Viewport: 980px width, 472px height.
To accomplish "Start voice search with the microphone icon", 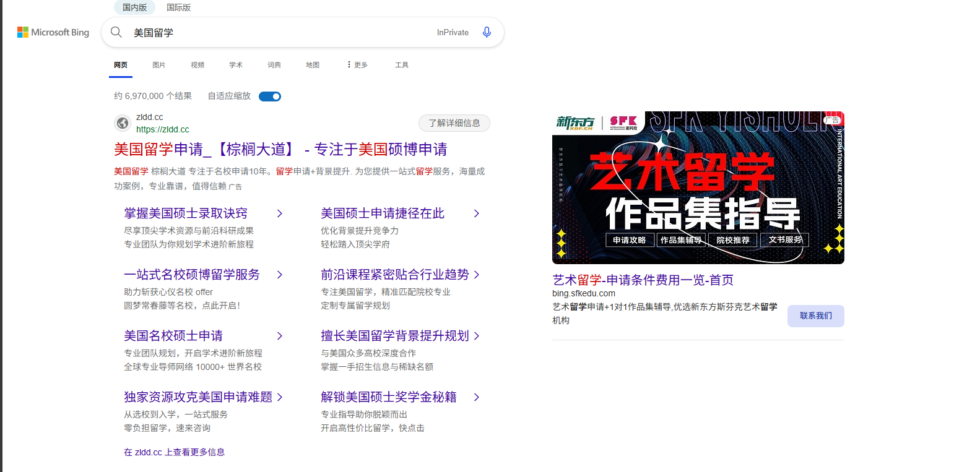I will coord(487,32).
